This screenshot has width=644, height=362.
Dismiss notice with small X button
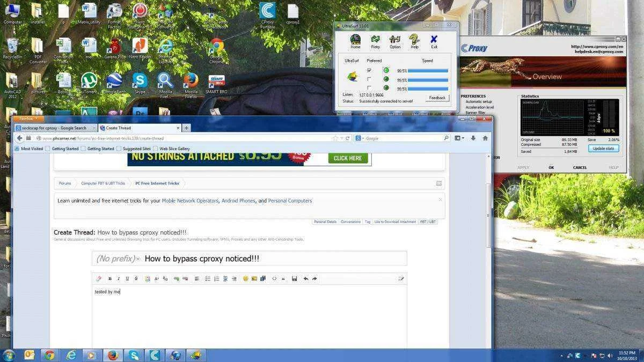pyautogui.click(x=440, y=200)
